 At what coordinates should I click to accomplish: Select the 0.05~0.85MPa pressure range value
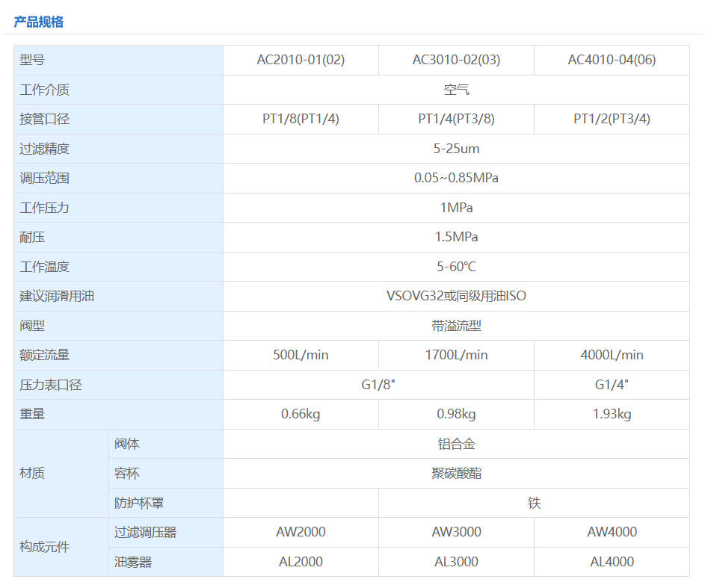tap(456, 178)
